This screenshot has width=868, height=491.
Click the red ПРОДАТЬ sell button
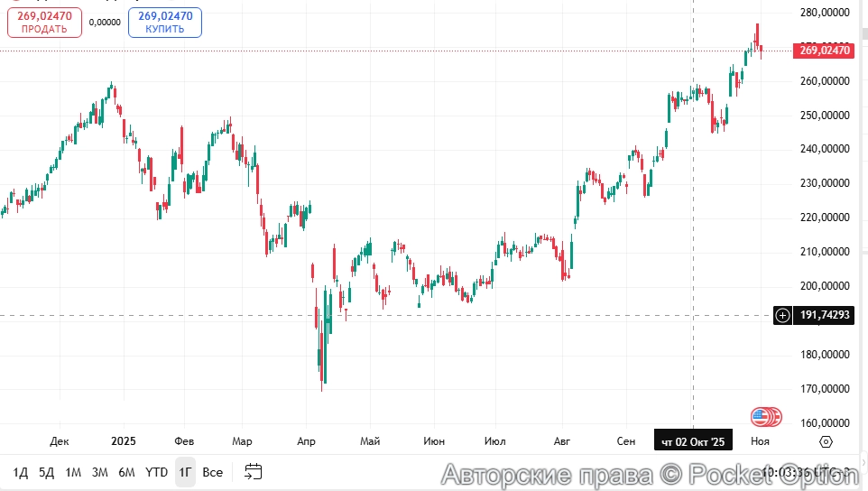tap(44, 23)
